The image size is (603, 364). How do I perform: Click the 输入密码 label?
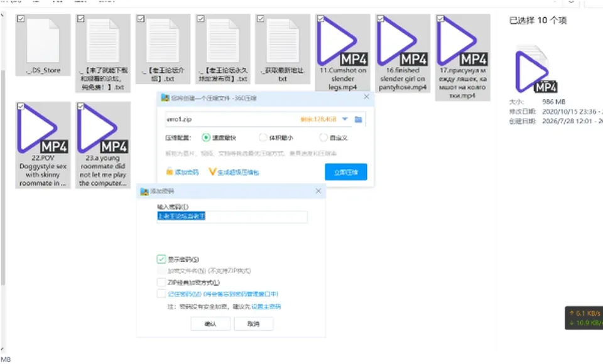pos(173,206)
